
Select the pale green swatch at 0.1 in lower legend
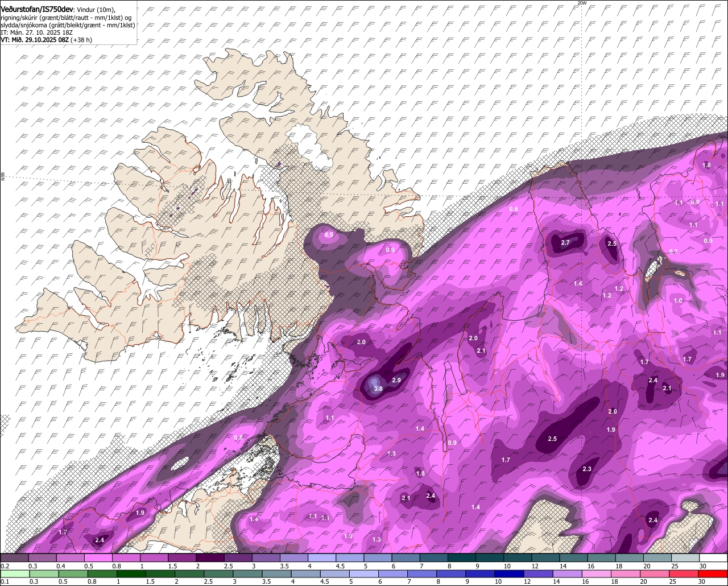(14, 573)
